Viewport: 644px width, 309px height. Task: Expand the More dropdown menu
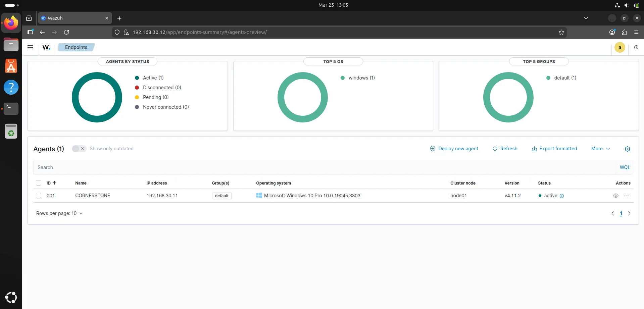pyautogui.click(x=600, y=149)
